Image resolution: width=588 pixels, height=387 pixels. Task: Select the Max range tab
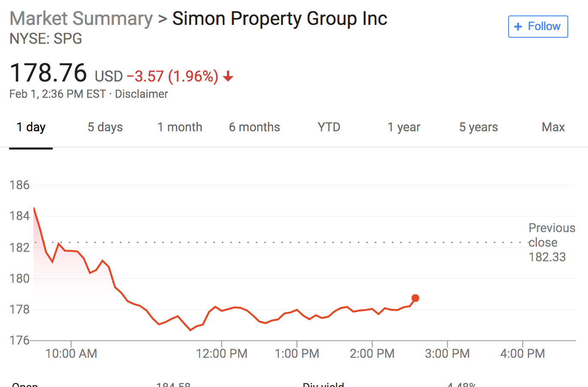point(553,127)
